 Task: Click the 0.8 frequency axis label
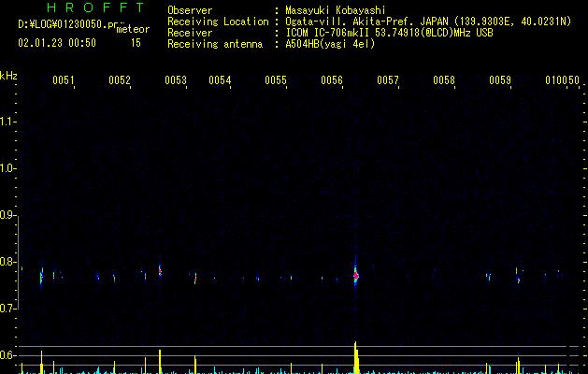(7, 262)
